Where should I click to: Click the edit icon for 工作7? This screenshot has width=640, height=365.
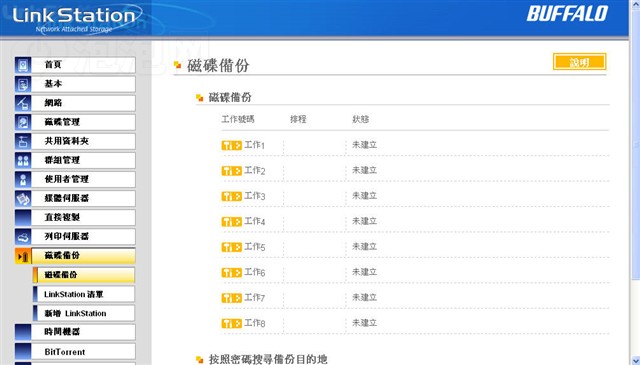[x=231, y=298]
